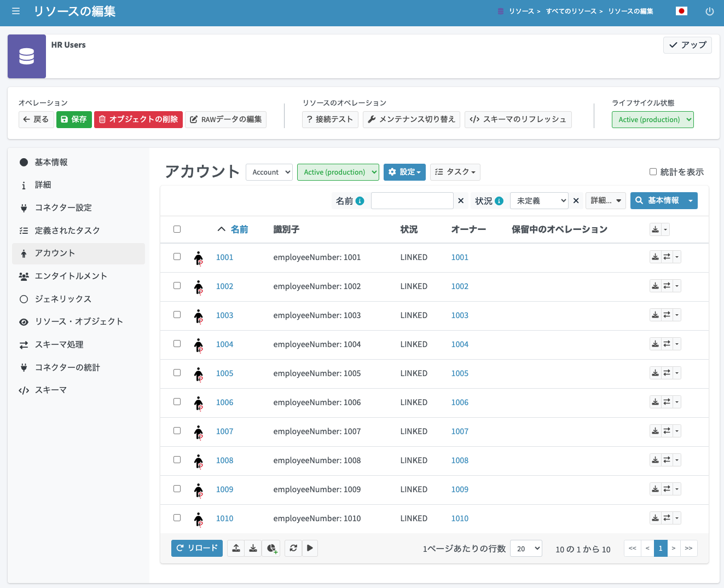Click the スキーマのリフレッシュ button

pos(518,119)
